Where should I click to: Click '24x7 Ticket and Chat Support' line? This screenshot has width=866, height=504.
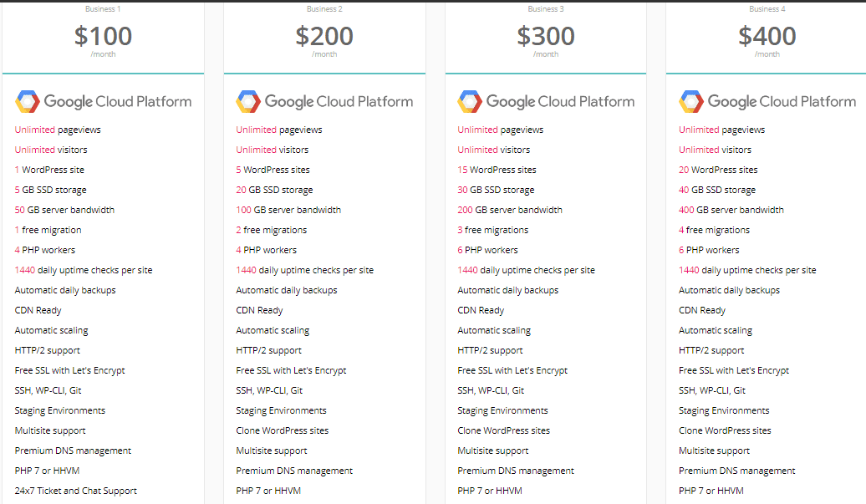pyautogui.click(x=76, y=491)
